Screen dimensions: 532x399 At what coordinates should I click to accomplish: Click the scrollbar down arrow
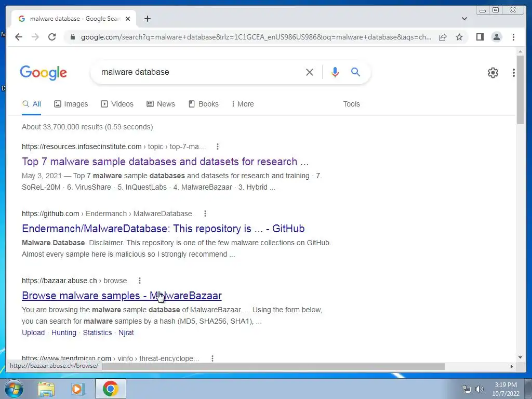(520, 357)
